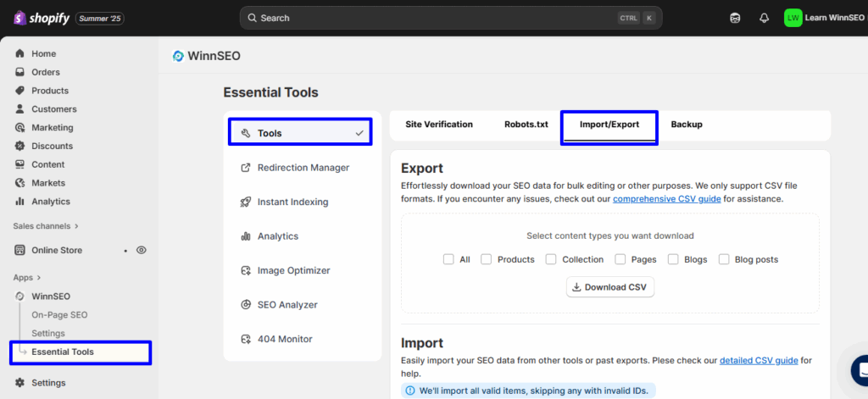Image resolution: width=868 pixels, height=399 pixels.
Task: Click Learn WinnSEO store name
Action: click(835, 18)
